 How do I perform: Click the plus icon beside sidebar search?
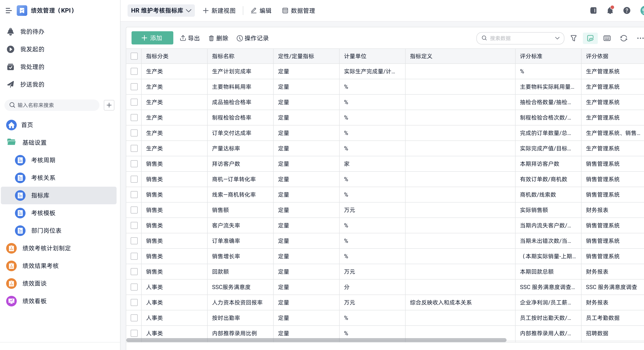click(109, 105)
